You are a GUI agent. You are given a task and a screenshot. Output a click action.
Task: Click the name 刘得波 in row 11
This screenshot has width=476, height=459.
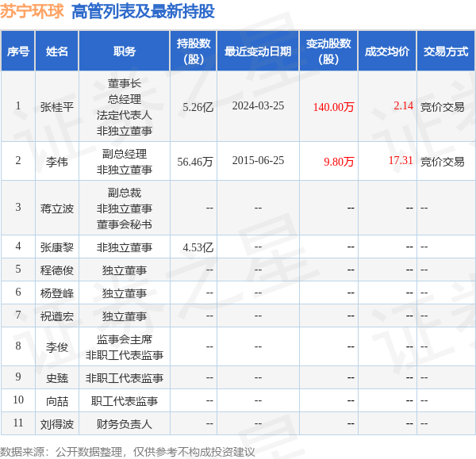tap(57, 424)
